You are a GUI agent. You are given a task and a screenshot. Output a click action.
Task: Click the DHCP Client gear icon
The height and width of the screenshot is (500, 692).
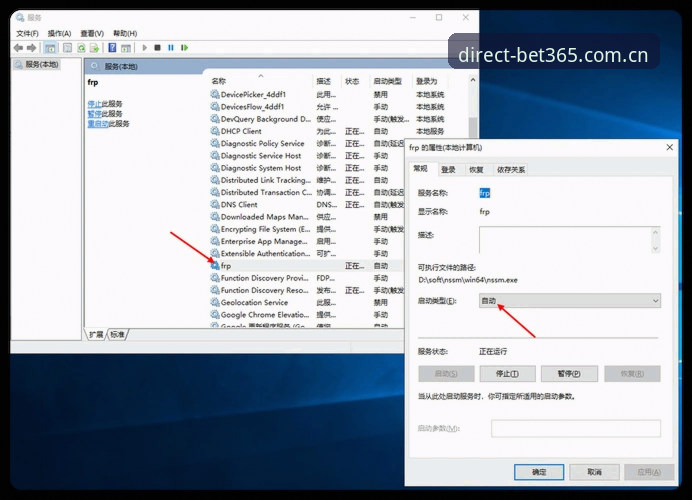click(x=215, y=131)
